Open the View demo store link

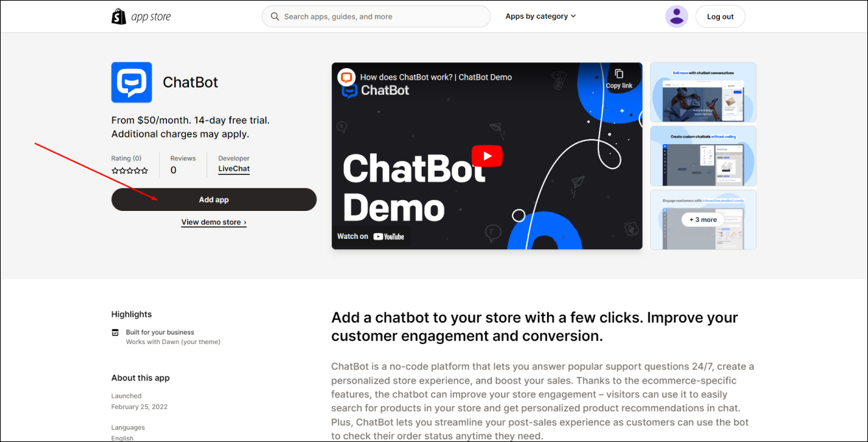coord(214,222)
